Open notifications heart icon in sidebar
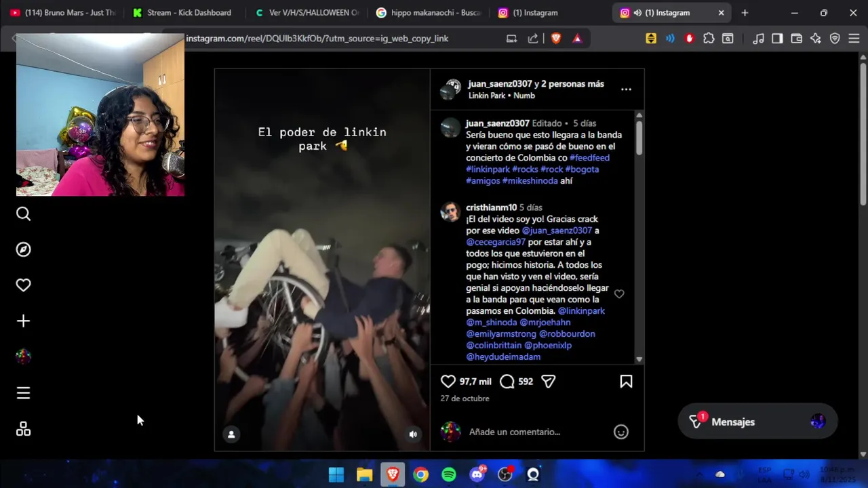Image resolution: width=868 pixels, height=488 pixels. [23, 285]
